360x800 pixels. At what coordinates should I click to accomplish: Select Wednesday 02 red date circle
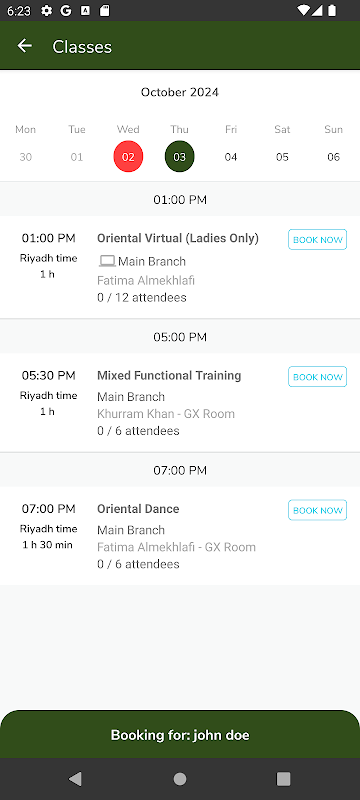click(x=128, y=157)
